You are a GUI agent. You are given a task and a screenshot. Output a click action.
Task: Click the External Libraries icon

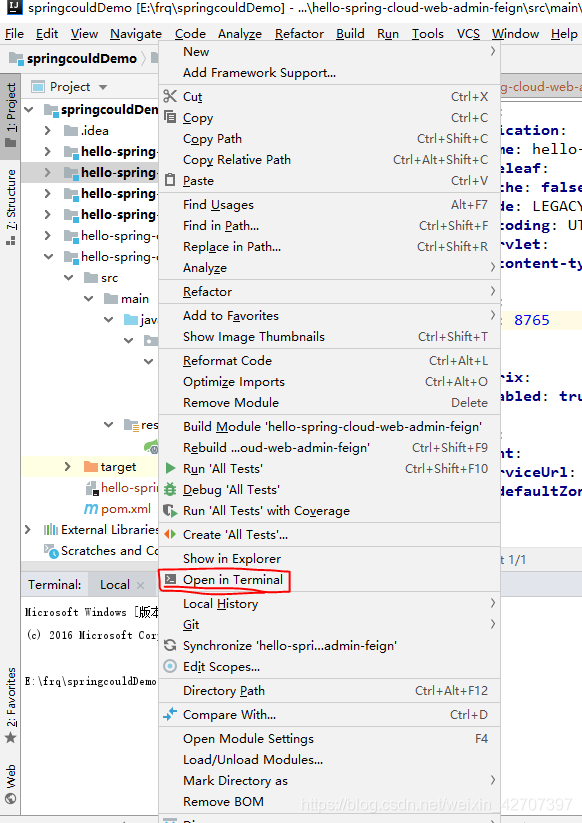pos(51,530)
